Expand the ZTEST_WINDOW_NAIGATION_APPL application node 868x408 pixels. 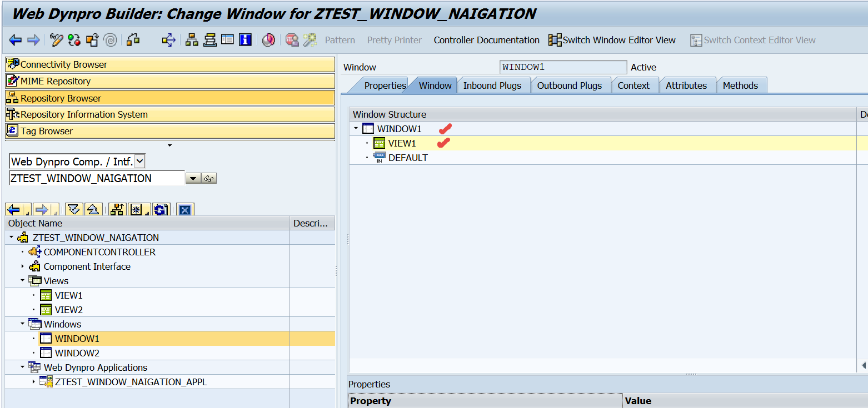(x=34, y=382)
